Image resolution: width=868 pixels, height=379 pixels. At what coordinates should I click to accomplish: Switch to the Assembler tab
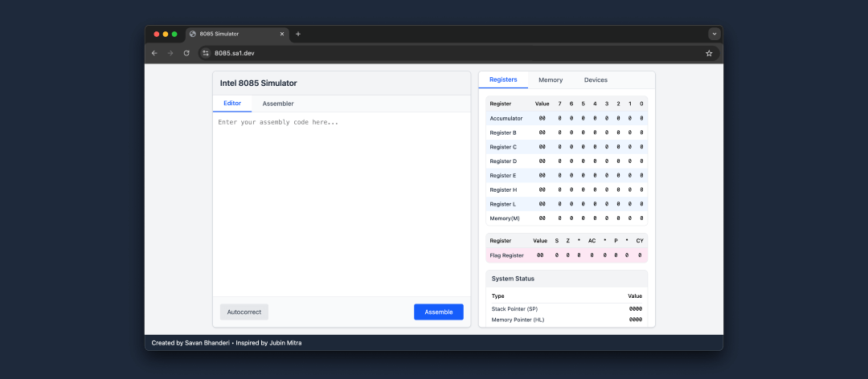[x=278, y=104]
